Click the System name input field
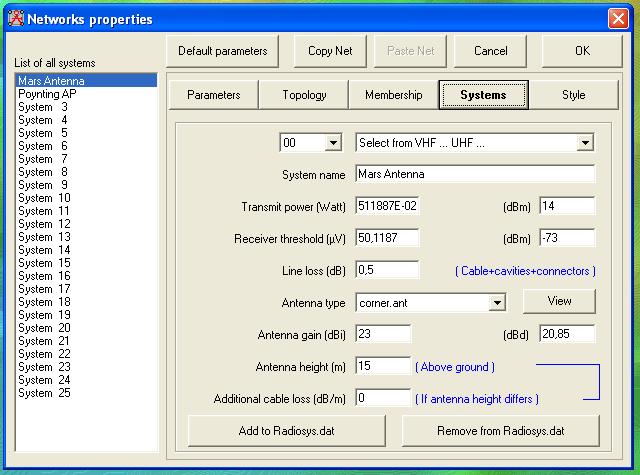640x475 pixels. coord(475,174)
